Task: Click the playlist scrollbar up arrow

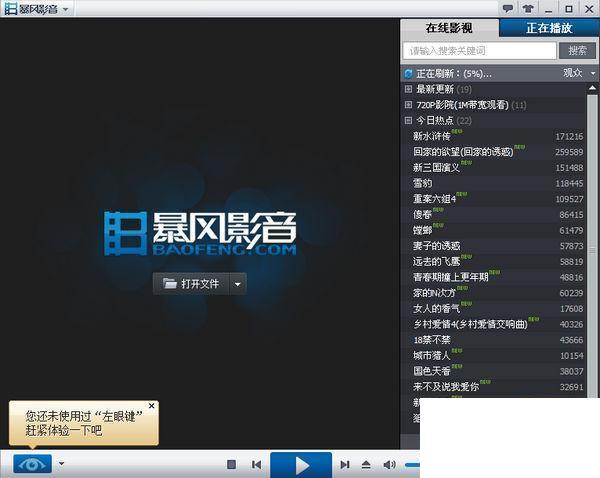Action: tap(592, 88)
